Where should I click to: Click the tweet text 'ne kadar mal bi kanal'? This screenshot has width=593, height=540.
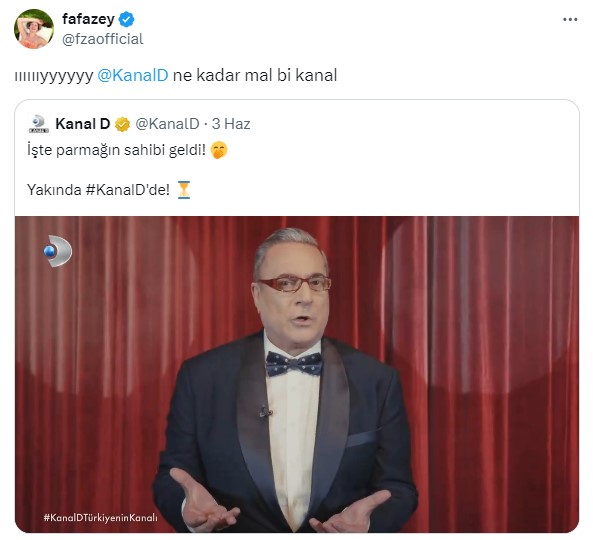255,75
